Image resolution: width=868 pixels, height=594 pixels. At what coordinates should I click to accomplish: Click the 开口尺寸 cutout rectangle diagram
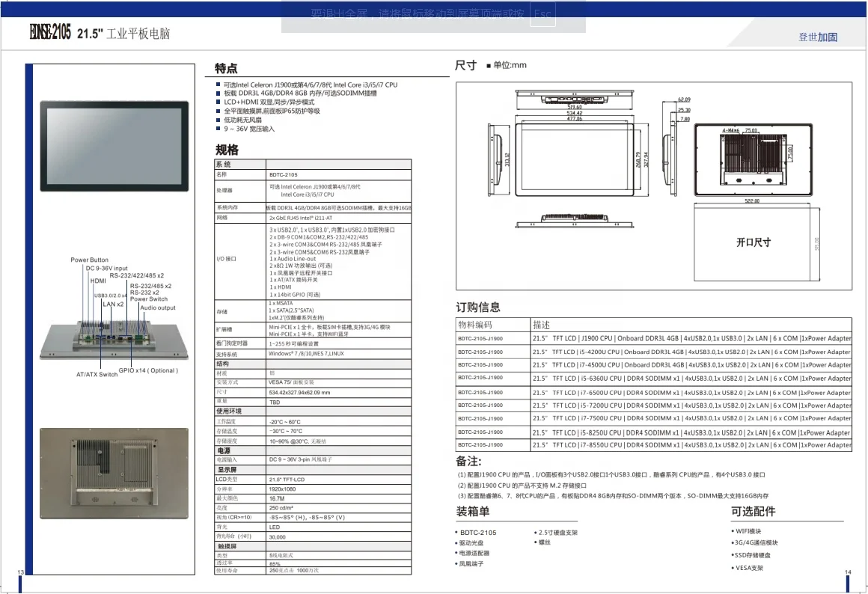coord(752,242)
